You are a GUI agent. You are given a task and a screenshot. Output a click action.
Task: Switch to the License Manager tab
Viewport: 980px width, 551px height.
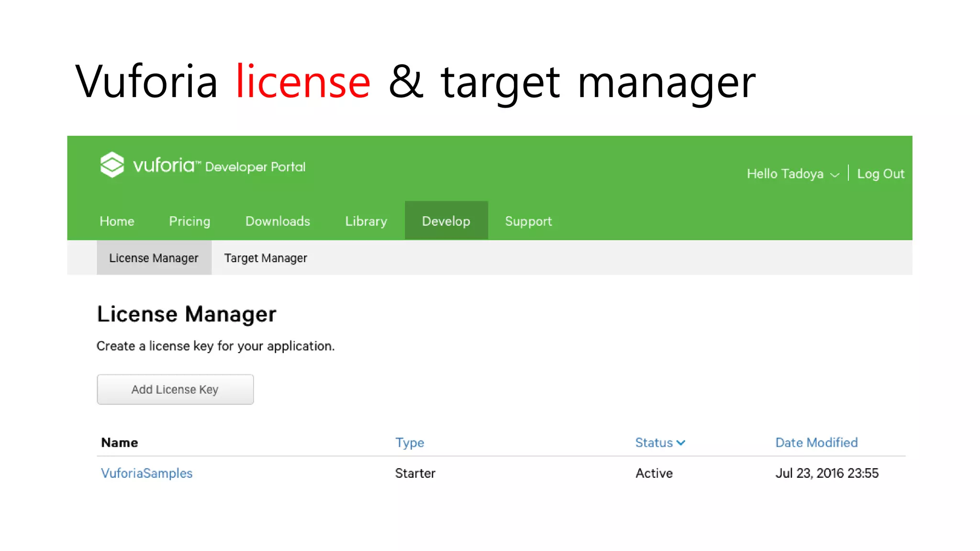point(154,258)
